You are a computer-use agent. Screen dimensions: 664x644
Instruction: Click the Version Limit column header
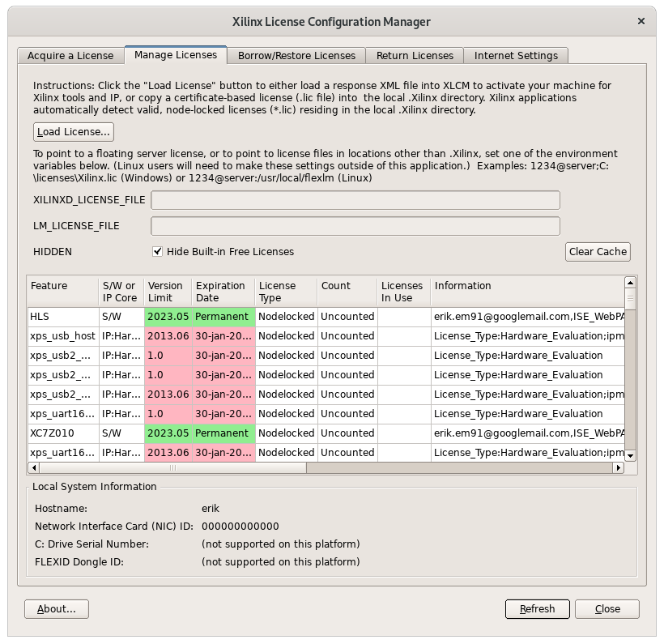click(x=168, y=292)
